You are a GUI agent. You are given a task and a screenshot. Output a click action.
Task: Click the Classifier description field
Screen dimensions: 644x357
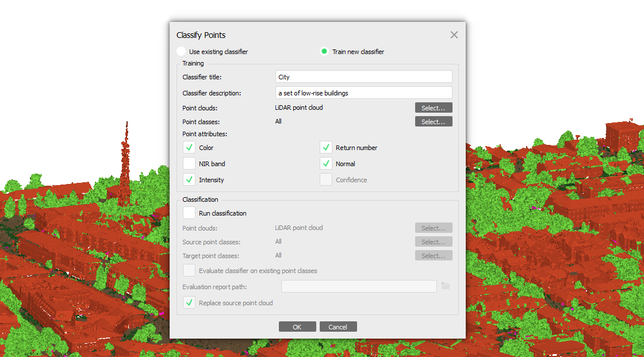(x=363, y=93)
